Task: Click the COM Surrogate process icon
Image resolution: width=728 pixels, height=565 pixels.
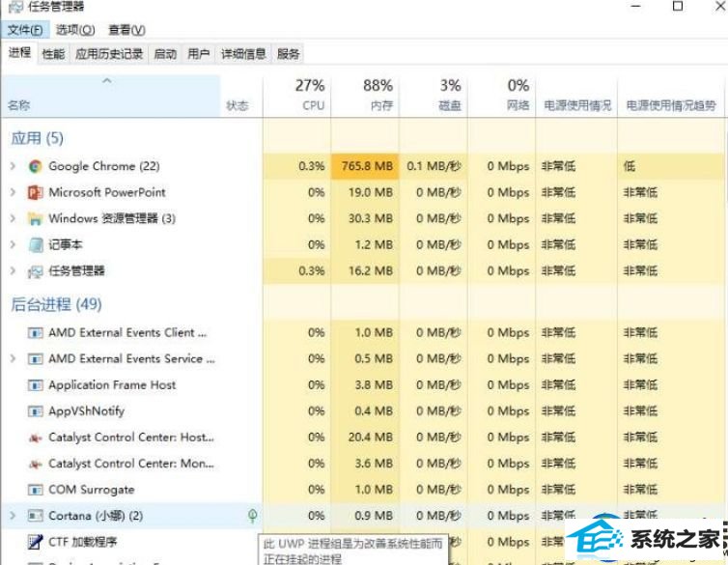Action: pos(36,490)
